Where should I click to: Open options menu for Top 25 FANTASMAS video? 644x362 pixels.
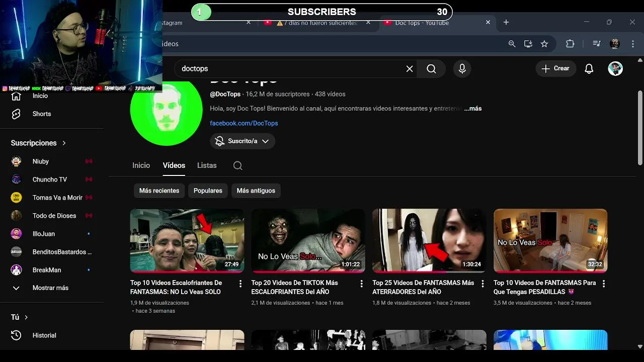pyautogui.click(x=482, y=284)
